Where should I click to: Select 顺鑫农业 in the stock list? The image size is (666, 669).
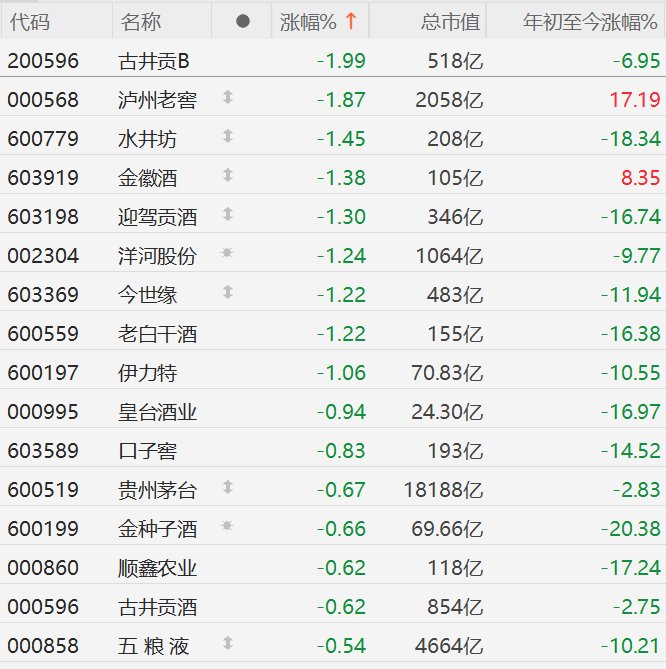pyautogui.click(x=157, y=567)
